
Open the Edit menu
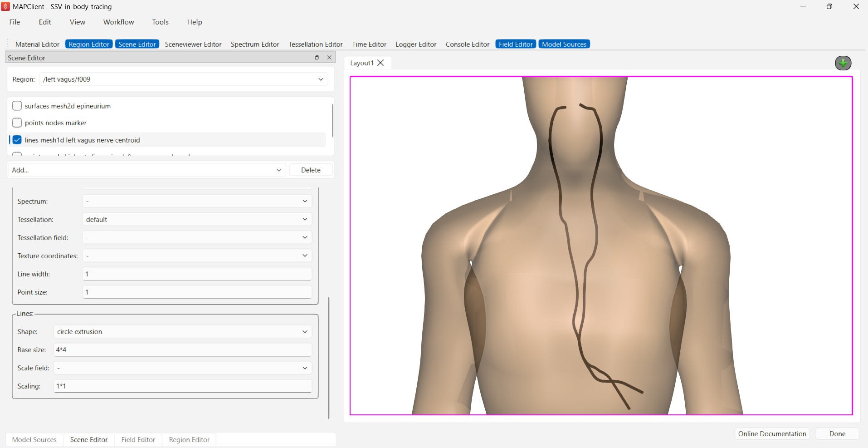click(x=45, y=22)
